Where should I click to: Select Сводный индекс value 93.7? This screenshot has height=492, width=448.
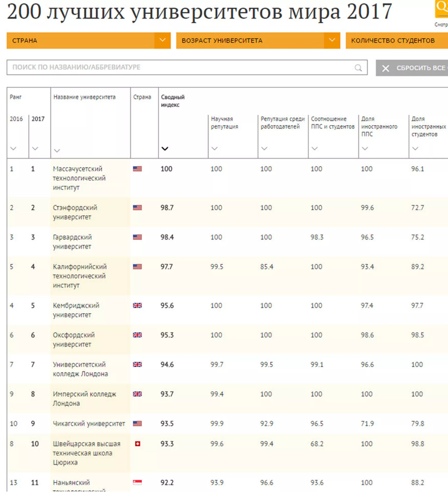[x=167, y=394]
